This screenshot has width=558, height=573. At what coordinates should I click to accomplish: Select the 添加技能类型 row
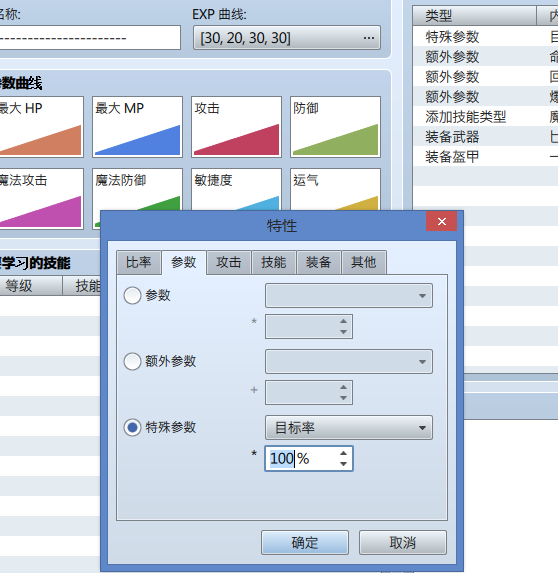[x=485, y=117]
